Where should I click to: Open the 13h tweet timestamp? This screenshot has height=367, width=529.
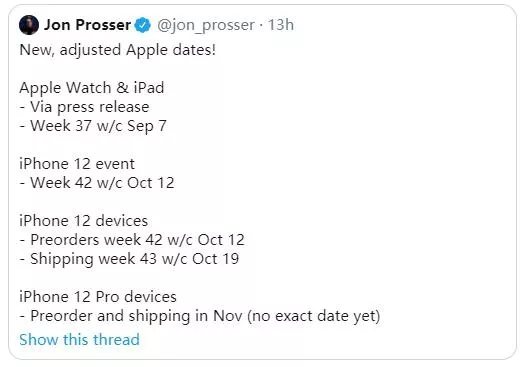click(281, 25)
